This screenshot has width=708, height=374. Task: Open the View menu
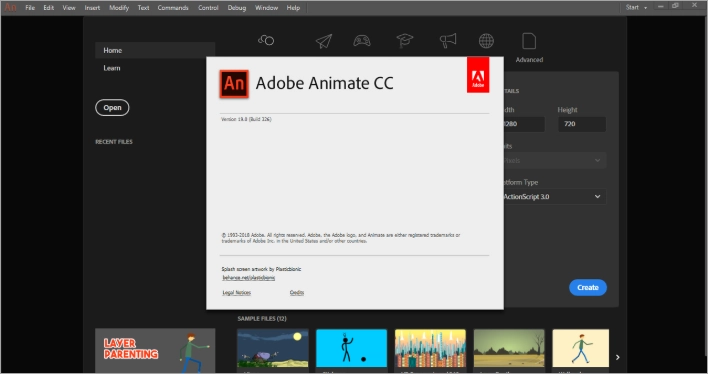[x=69, y=8]
